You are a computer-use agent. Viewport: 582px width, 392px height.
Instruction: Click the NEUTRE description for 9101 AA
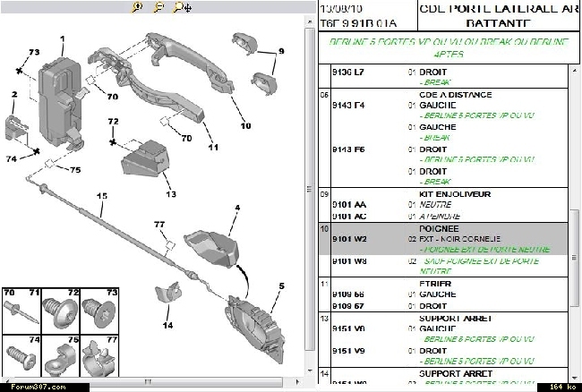coord(435,205)
